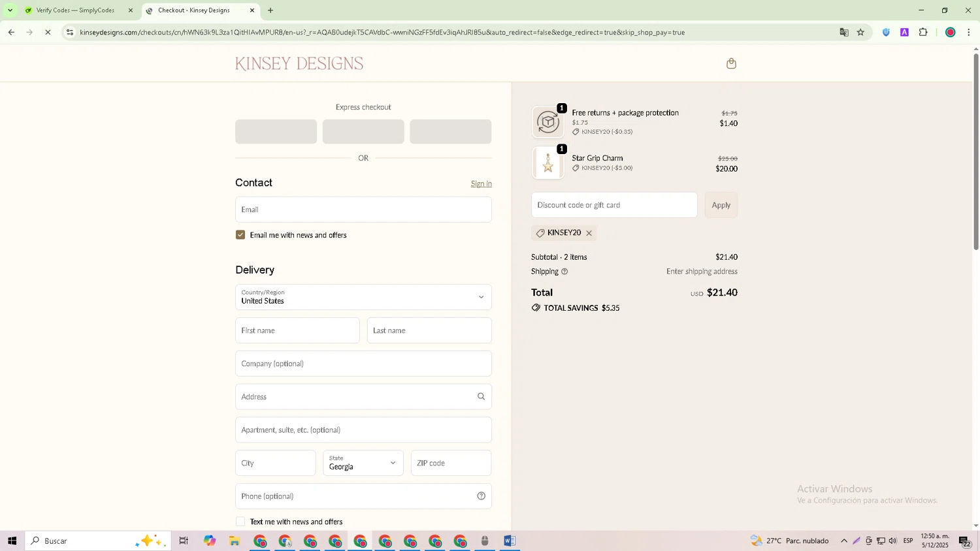Uncheck Email me with news and offers
The width and height of the screenshot is (980, 551).
[240, 235]
